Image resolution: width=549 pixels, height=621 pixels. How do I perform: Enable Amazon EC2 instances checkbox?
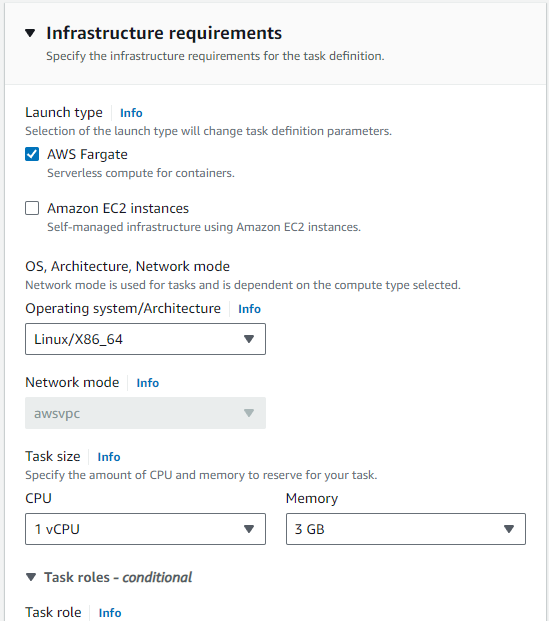pos(32,208)
